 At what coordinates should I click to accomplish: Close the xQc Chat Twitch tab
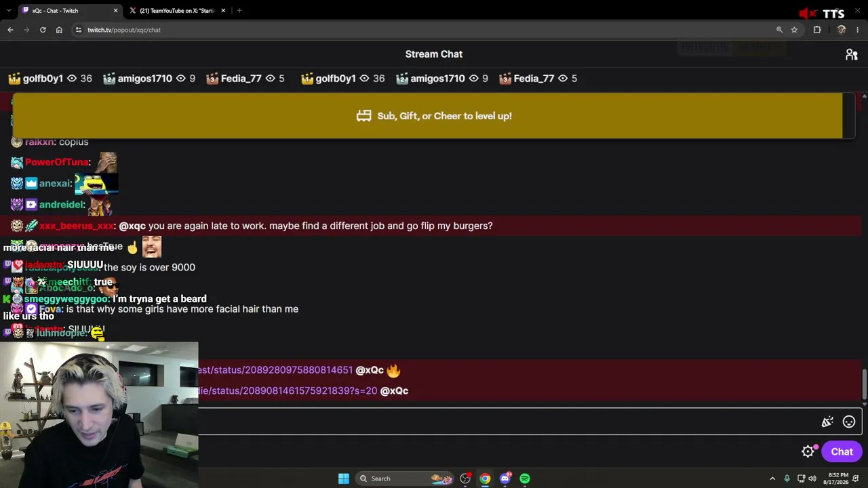tap(115, 11)
